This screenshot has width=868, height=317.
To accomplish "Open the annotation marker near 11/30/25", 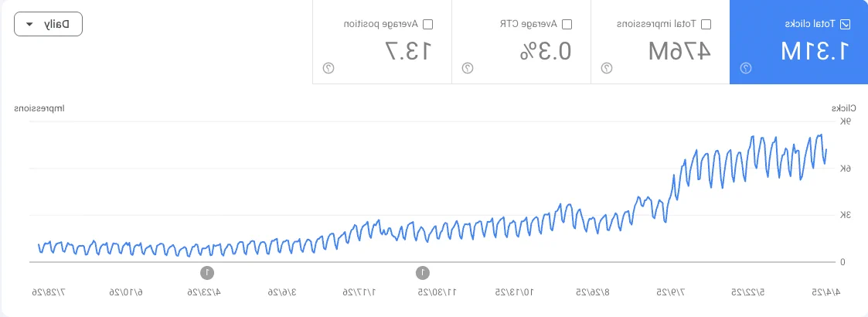I will [422, 272].
